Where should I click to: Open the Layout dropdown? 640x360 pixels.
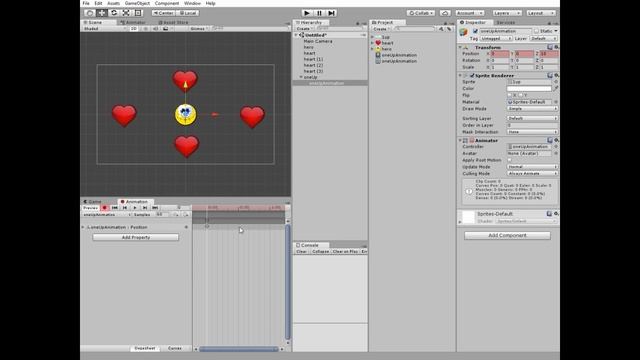point(541,13)
